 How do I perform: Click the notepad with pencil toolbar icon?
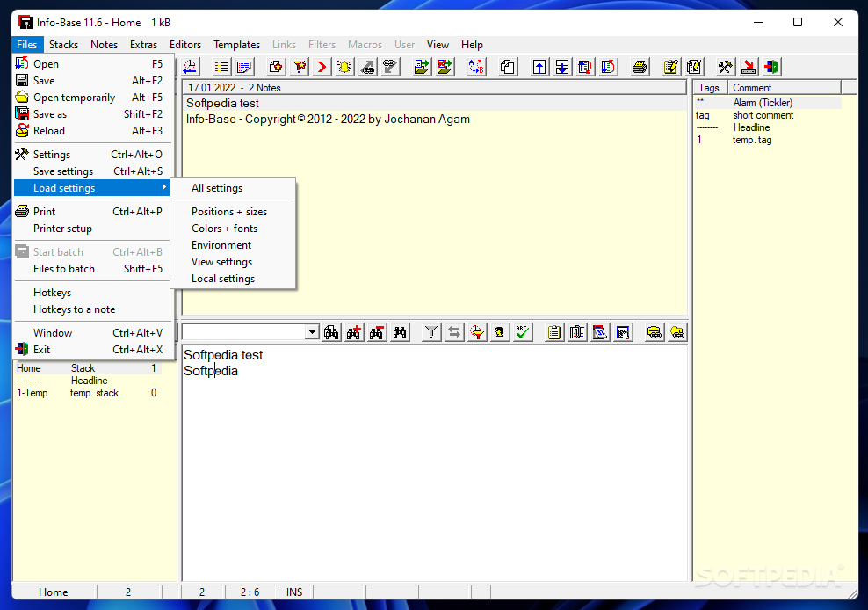tap(671, 67)
